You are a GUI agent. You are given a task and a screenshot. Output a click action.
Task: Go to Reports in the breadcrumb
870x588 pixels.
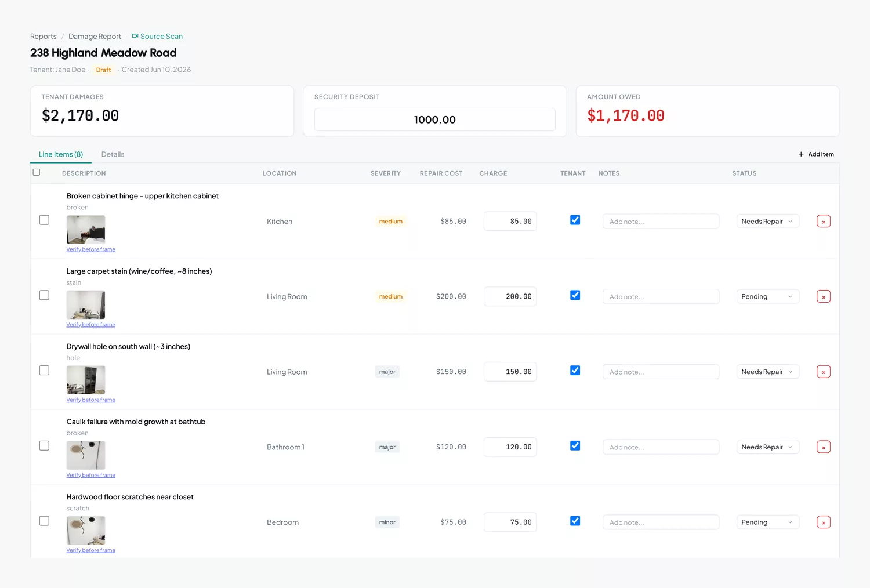tap(43, 36)
